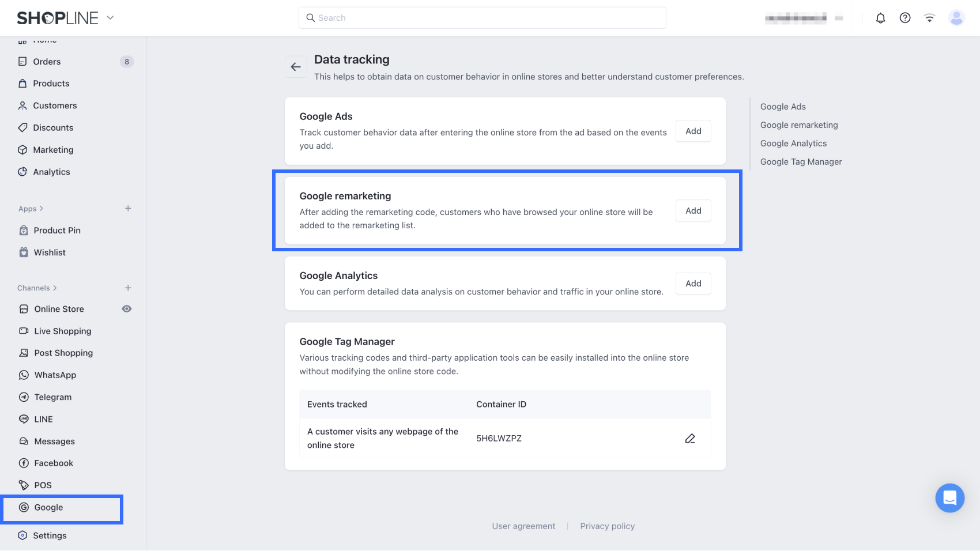Open the live chat support bubble
The width and height of the screenshot is (980, 551).
pyautogui.click(x=949, y=497)
